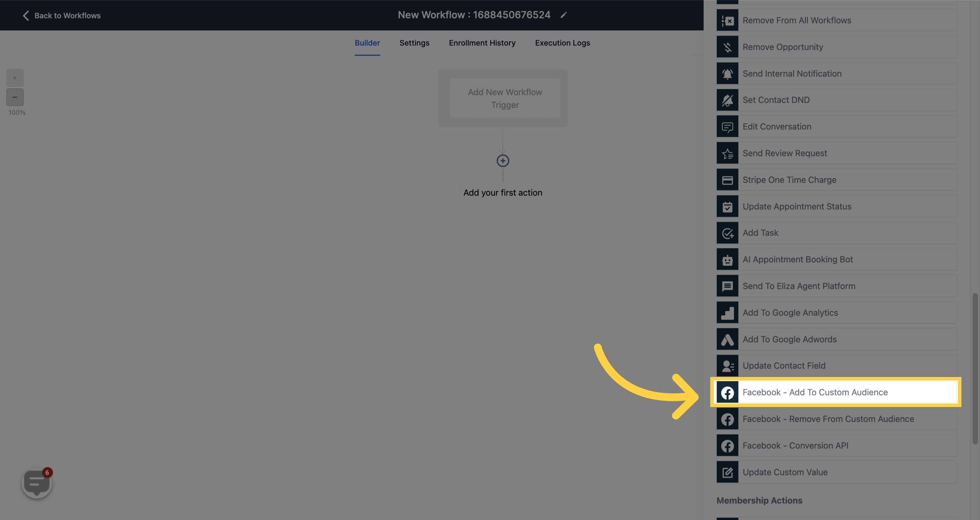Screen dimensions: 980x520
Task: Click the Facebook - Conversion API icon
Action: tap(728, 445)
